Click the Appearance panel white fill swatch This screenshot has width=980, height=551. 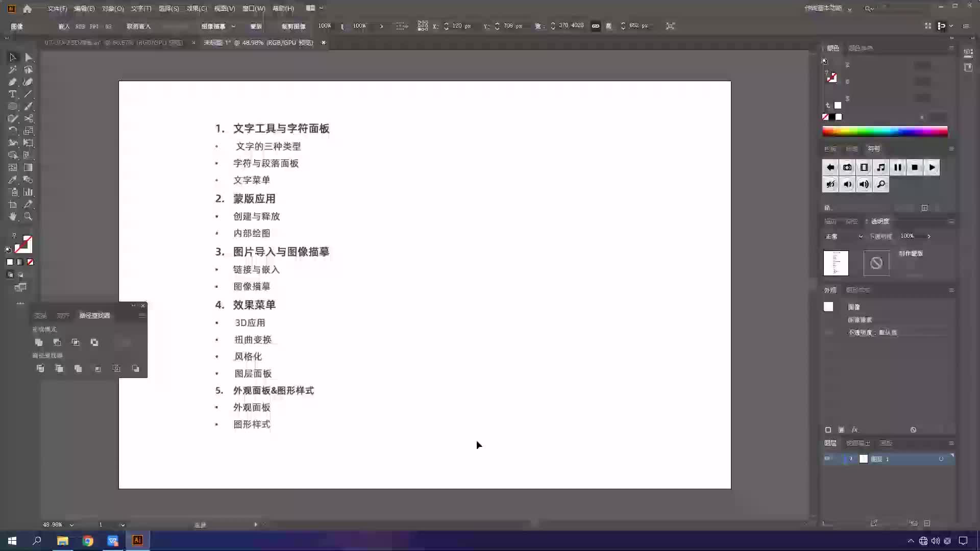tap(828, 307)
